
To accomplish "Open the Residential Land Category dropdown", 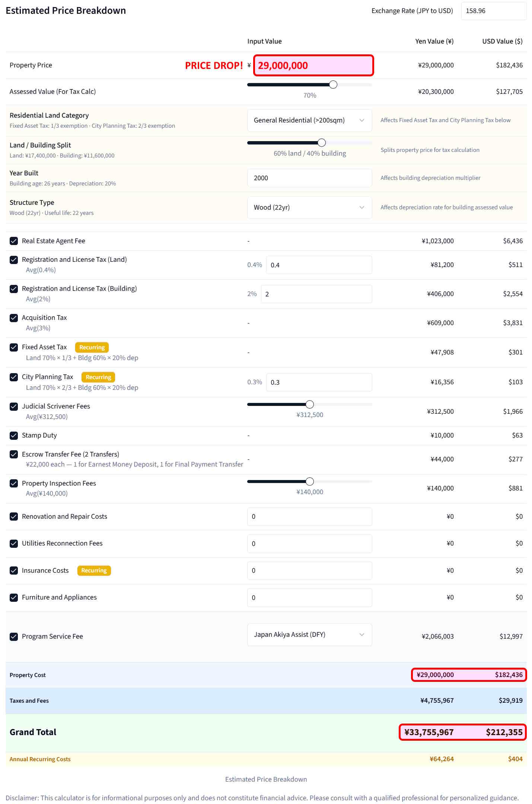I will click(309, 120).
